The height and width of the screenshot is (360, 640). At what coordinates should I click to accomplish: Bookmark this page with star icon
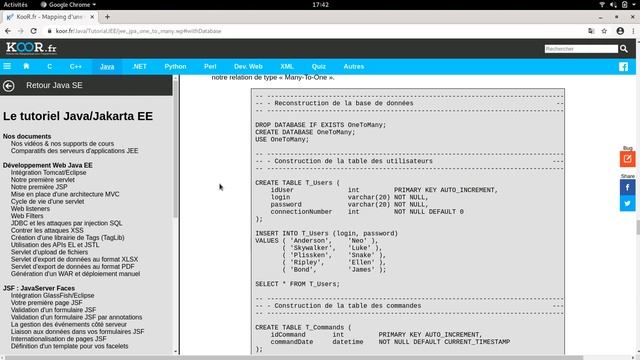tap(604, 31)
